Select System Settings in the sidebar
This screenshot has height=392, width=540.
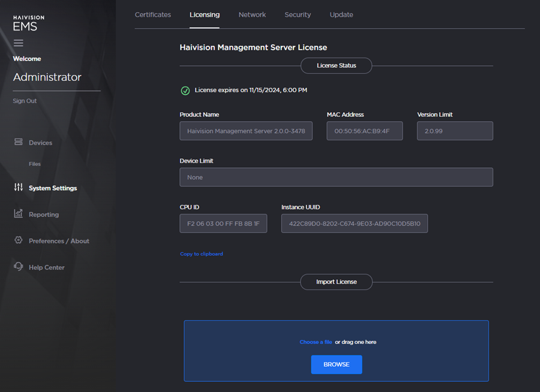pos(53,188)
